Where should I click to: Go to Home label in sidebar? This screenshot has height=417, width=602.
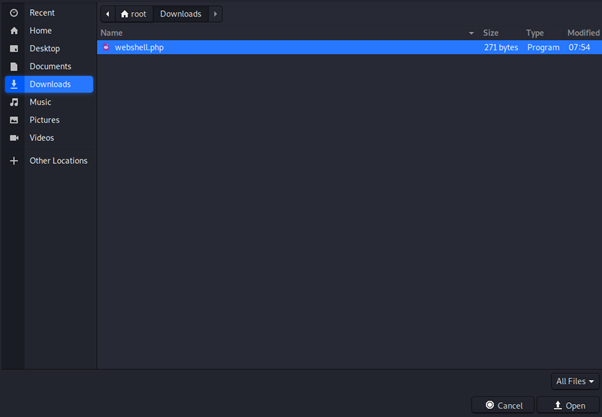(x=41, y=31)
